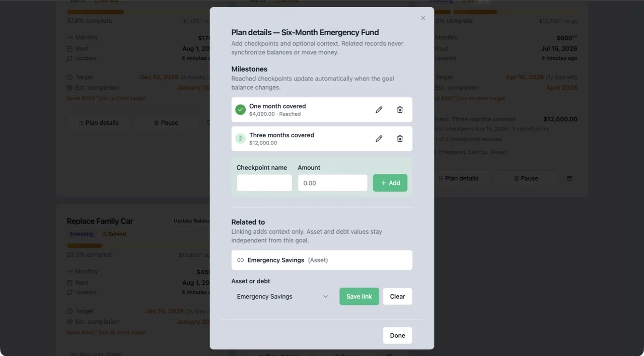Click the Apr 10, 2028 target date
The height and width of the screenshot is (356, 644).
525,77
